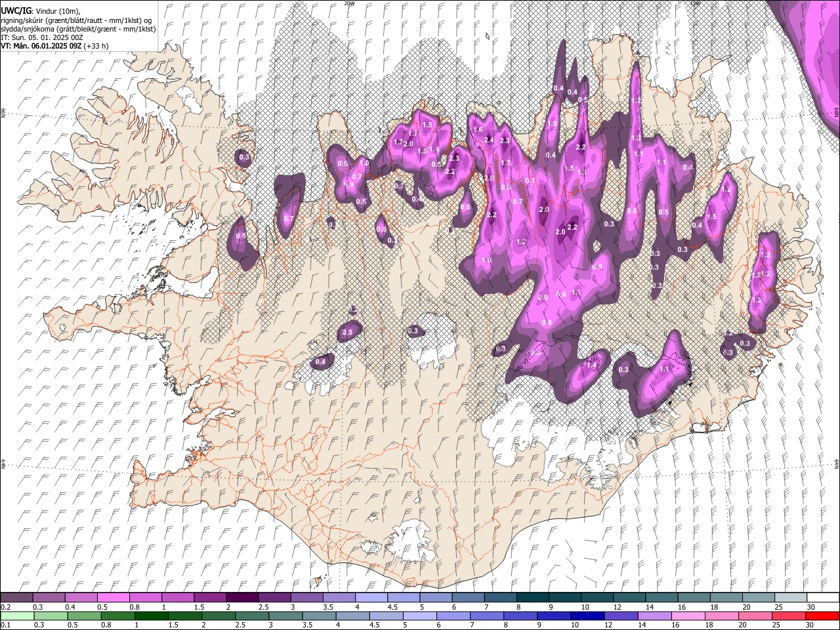This screenshot has height=630, width=840.
Task: Select the 'IT: Sun. 05. 01. 2025 00Z' line
Action: 41,37
